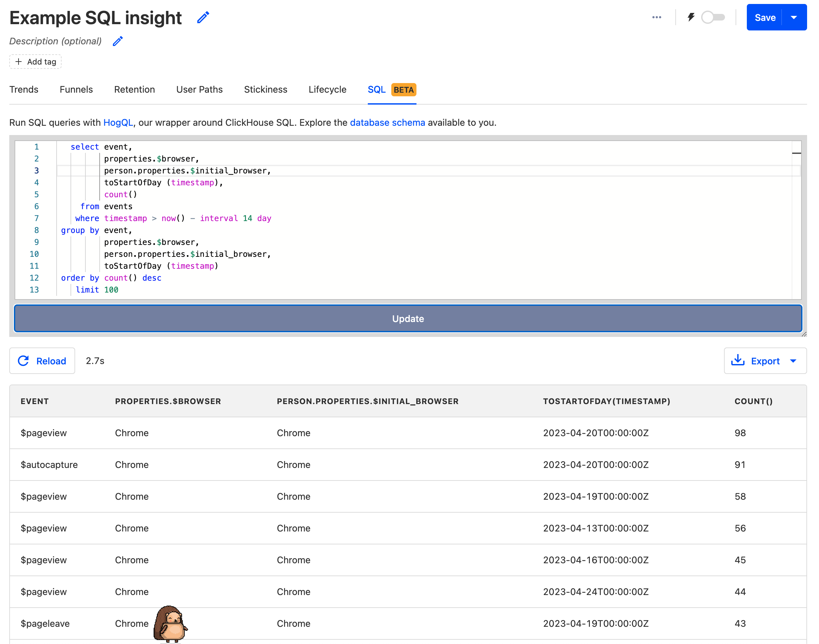Toggle the switch next to the lightning bolt
Screen dimensions: 819x644
713,17
